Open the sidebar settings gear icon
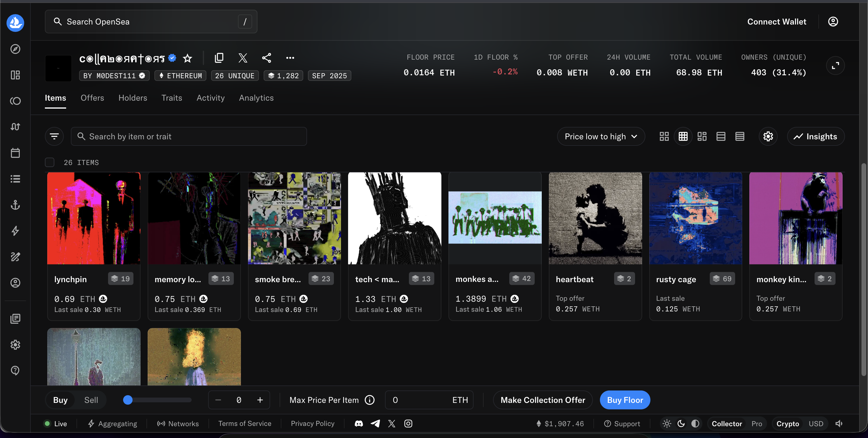The height and width of the screenshot is (438, 868). (x=15, y=345)
